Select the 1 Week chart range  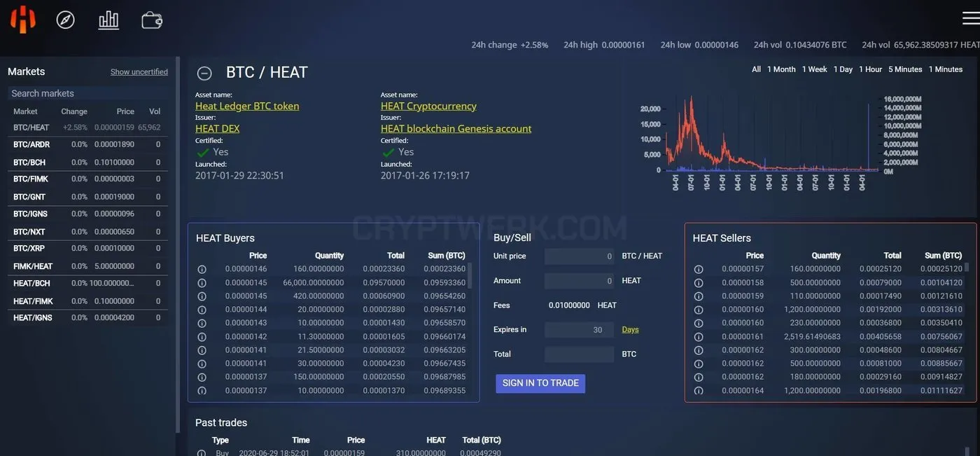(x=814, y=69)
